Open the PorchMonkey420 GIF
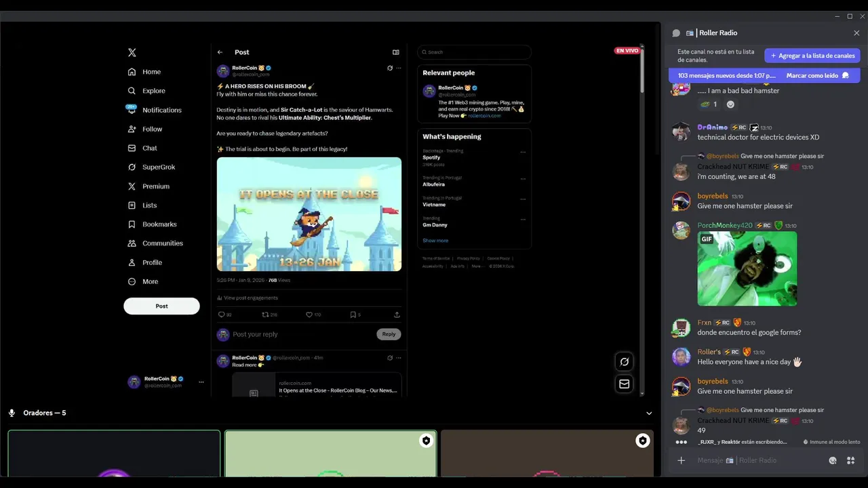868x488 pixels. tap(747, 268)
